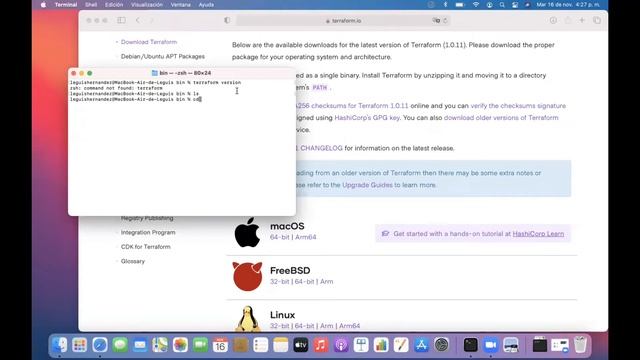Open Control Center in menu bar
Screen dimensions: 640x360
click(x=515, y=5)
